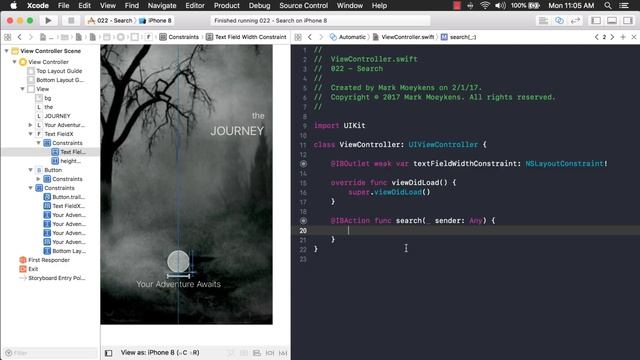640x360 pixels.
Task: Select the round button on canvas
Action: pos(178,261)
